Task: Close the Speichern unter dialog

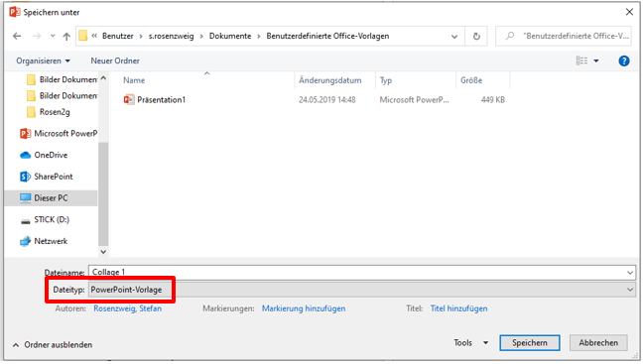Action: pos(629,12)
